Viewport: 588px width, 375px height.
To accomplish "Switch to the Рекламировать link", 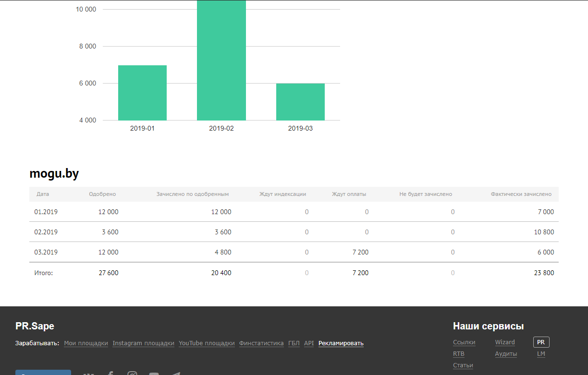I will (341, 343).
